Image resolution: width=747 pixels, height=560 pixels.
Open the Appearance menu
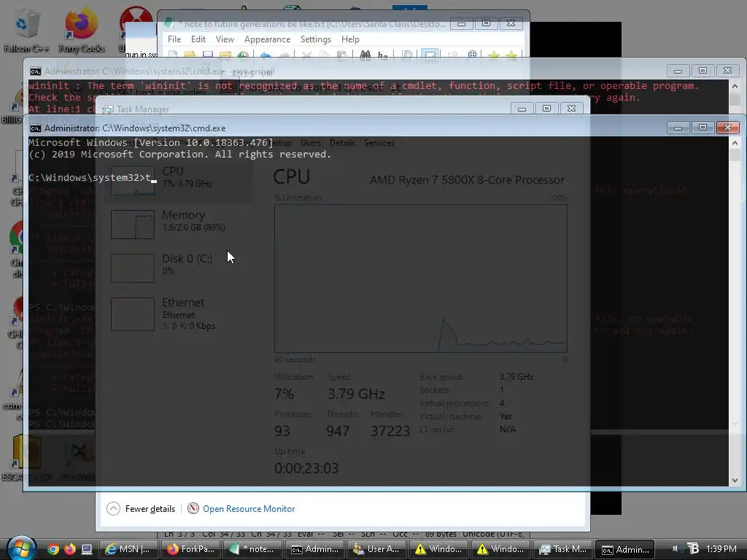click(267, 39)
